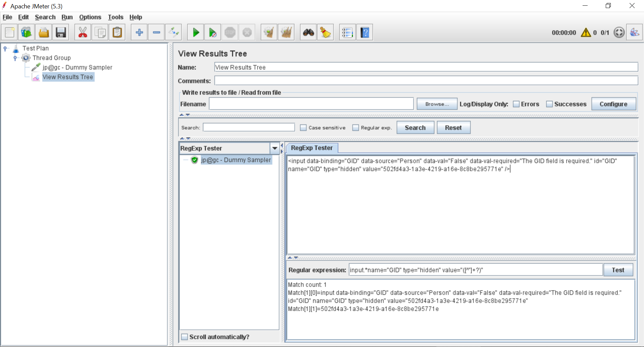Select the Thread Group node

(52, 58)
